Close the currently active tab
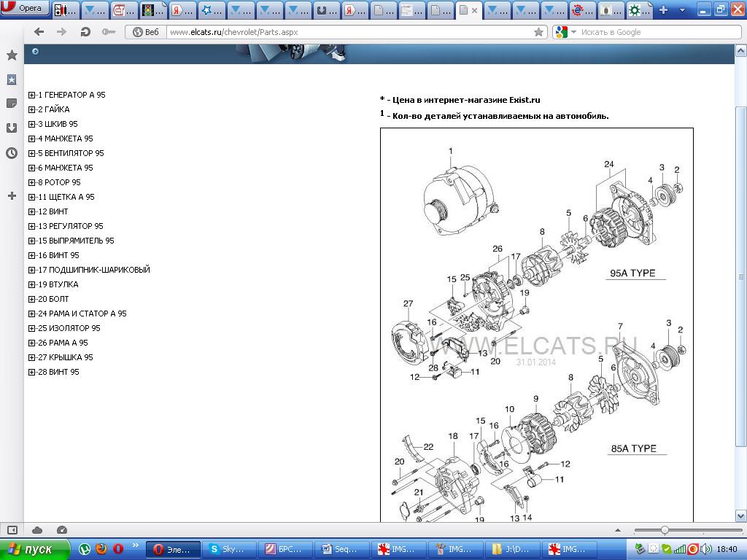747x560 pixels. tap(474, 10)
